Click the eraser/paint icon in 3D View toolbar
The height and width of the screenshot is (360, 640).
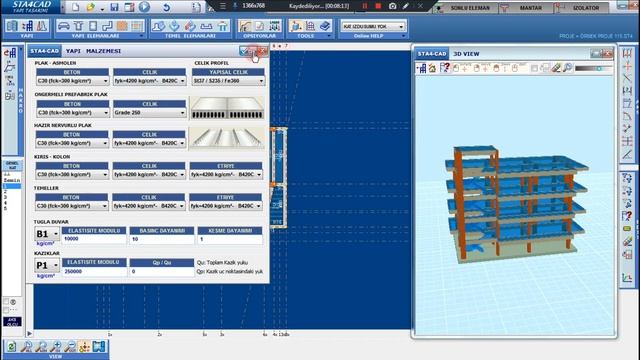click(x=556, y=68)
